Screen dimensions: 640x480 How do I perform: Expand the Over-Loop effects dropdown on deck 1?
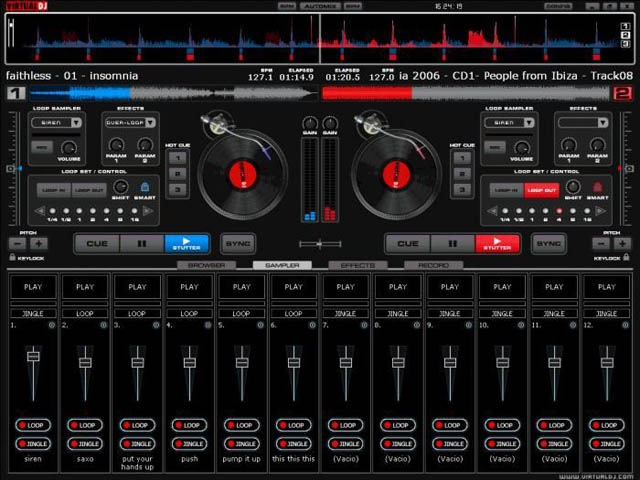150,122
